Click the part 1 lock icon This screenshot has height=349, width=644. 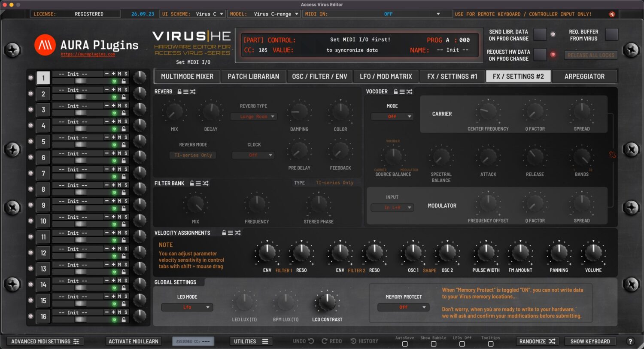coord(124,81)
